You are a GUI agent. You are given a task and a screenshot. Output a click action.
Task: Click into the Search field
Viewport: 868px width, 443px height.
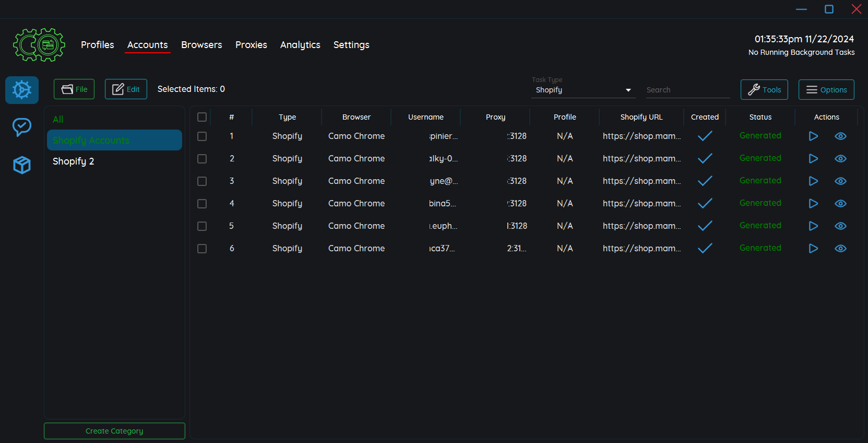[687, 90]
